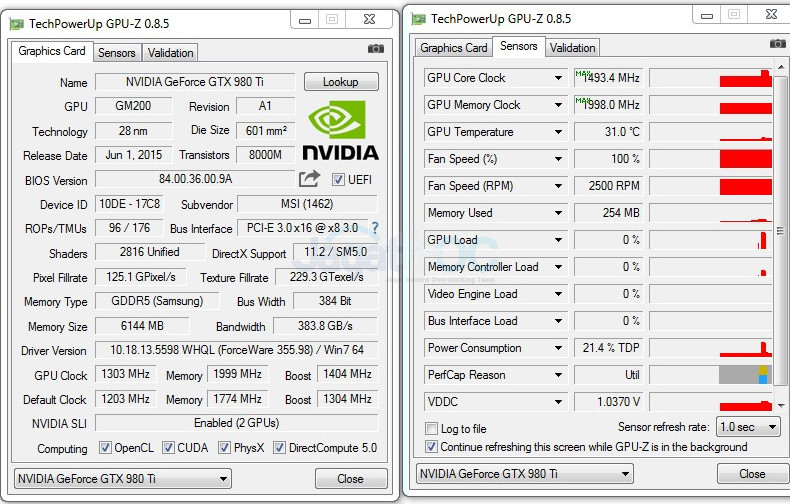
Task: Click the Default Clock Boost value 1304 MHz
Action: (x=348, y=399)
